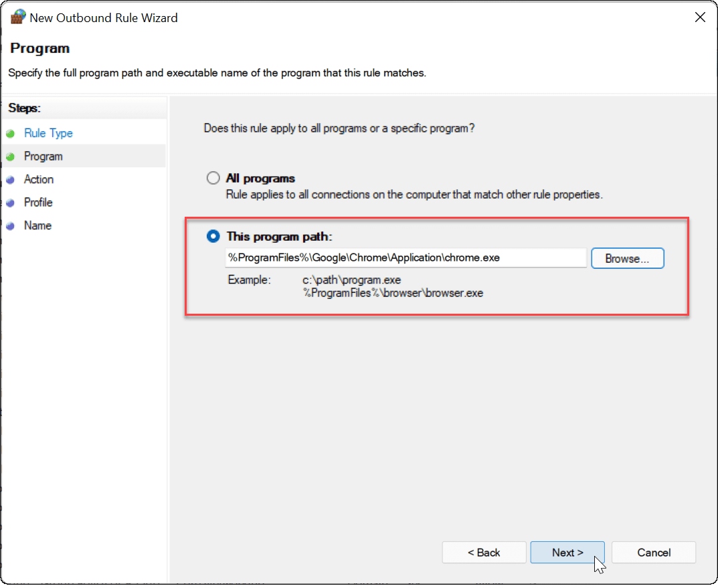Click the blue bullet beside Profile step
Image resolution: width=718 pixels, height=588 pixels.
[10, 203]
